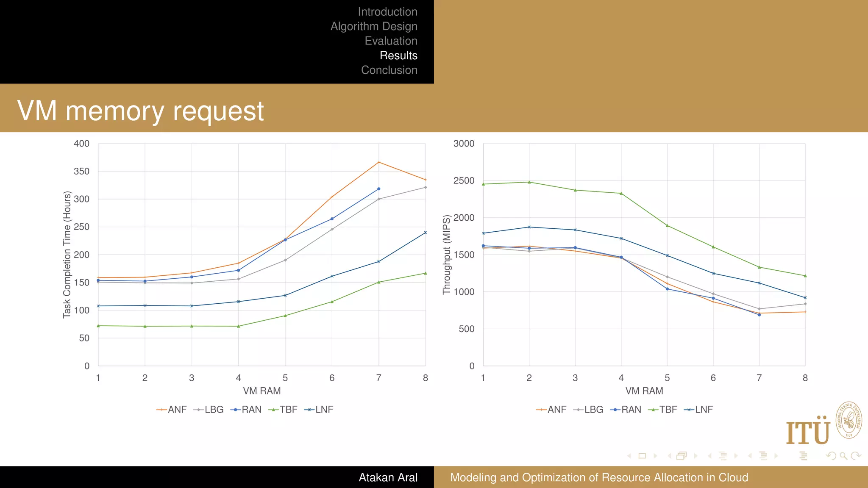The image size is (868, 488).
Task: Click the 3000 tick on throughput chart
Action: (464, 144)
